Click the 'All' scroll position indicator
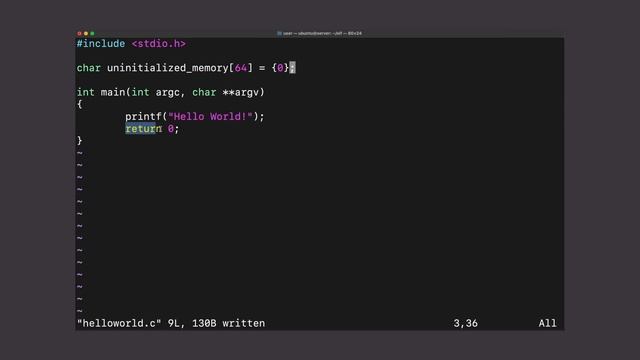 547,323
